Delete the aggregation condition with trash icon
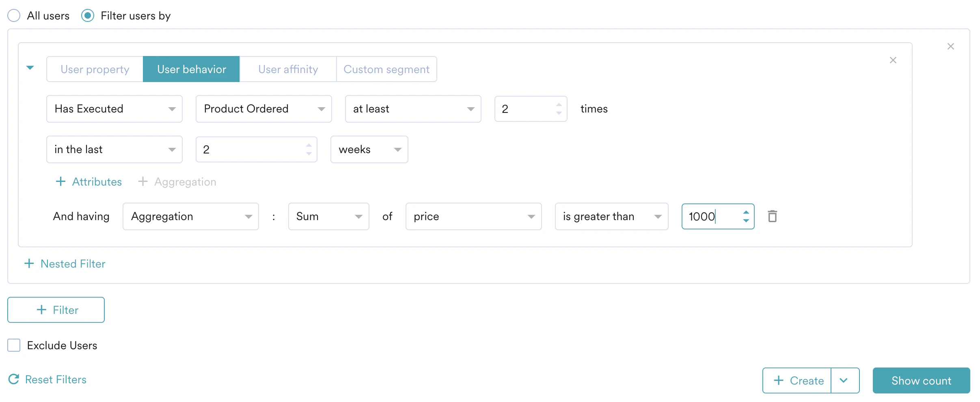This screenshot has width=980, height=402. [773, 216]
